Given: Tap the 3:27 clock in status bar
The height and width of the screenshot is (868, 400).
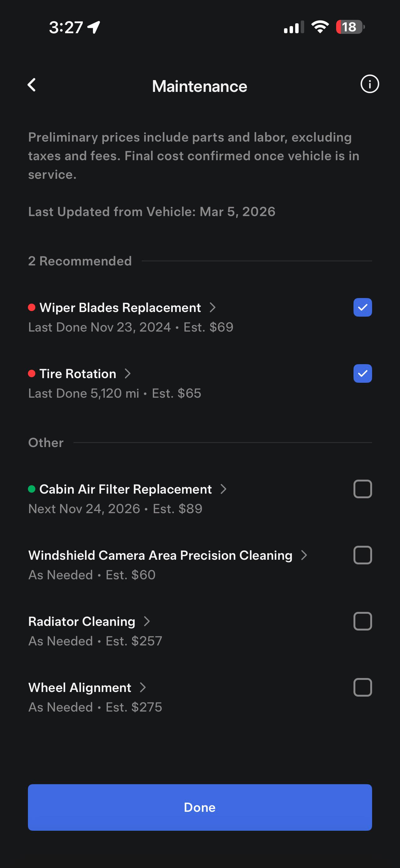Looking at the screenshot, I should pos(66,27).
